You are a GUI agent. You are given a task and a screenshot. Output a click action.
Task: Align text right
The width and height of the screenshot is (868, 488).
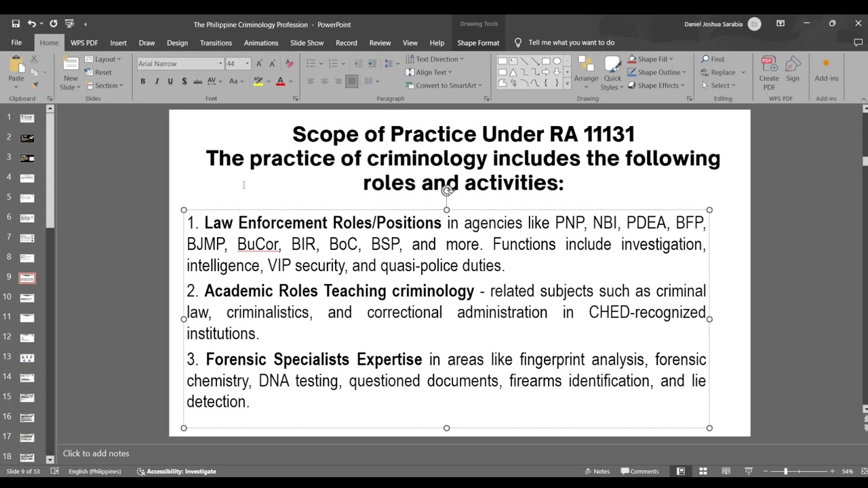338,81
